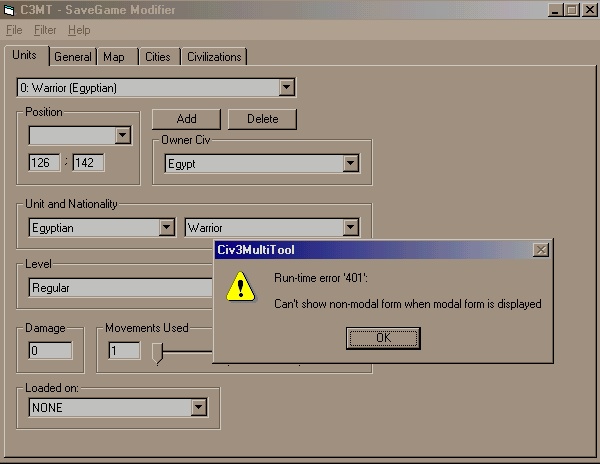The height and width of the screenshot is (464, 600).
Task: Open the Egyptian nationality dropdown
Action: tap(167, 228)
